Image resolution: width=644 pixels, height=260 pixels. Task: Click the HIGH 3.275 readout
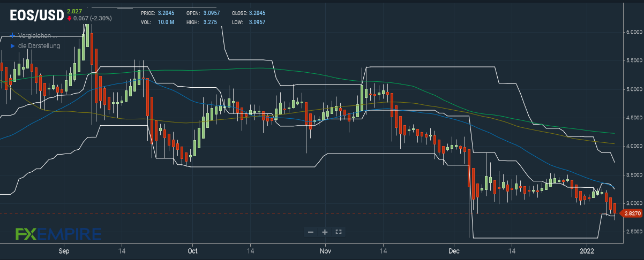coord(203,22)
